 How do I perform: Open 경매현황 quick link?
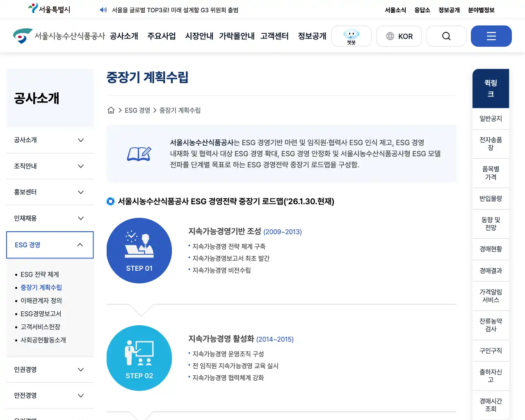pyautogui.click(x=491, y=249)
